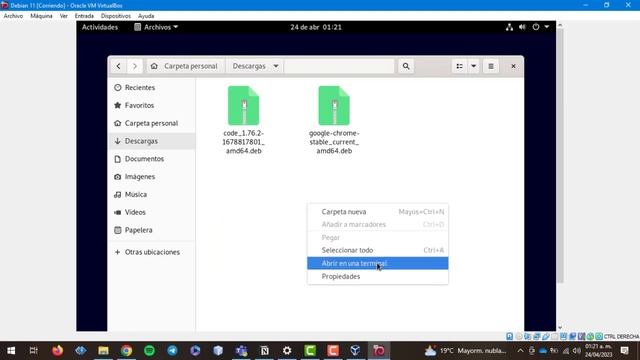Toggle list view icon in file manager
This screenshot has height=360, width=640.
(459, 66)
